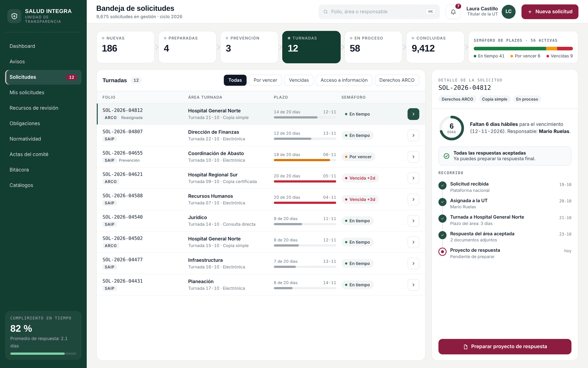
Task: Click the Nueva solicitud button
Action: [550, 12]
